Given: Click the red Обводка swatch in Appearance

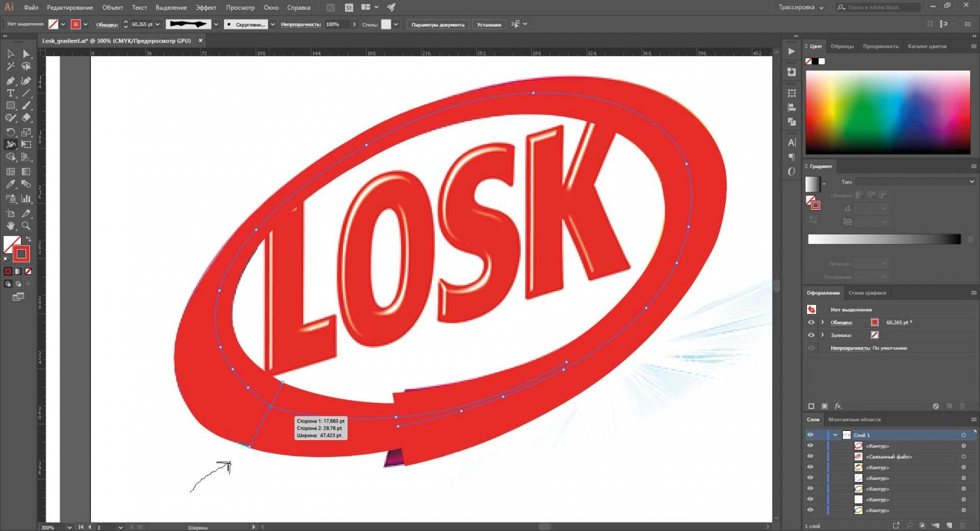Looking at the screenshot, I should (x=875, y=322).
